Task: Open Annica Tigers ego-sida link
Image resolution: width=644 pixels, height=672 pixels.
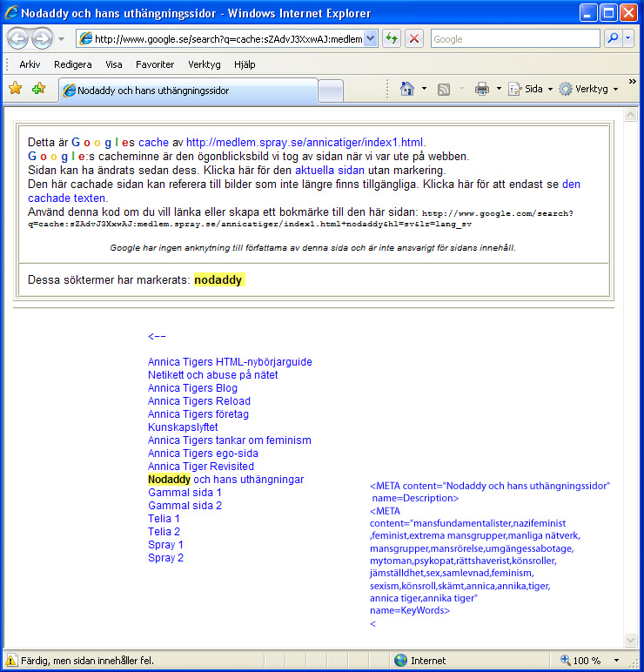Action: point(203,454)
